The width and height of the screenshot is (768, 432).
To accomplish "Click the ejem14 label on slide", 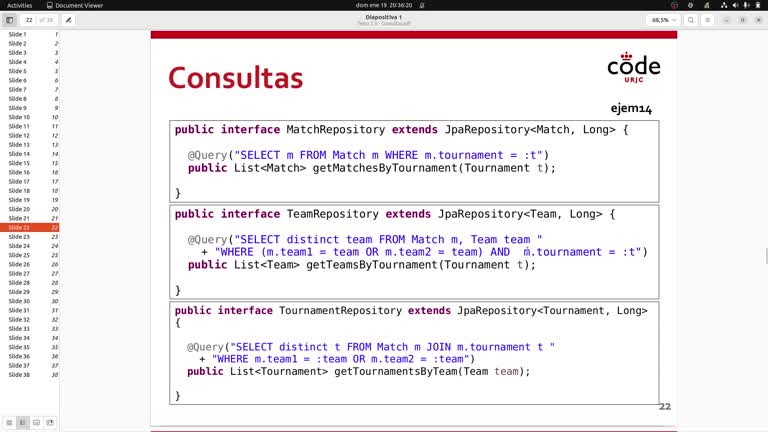I will click(x=631, y=108).
